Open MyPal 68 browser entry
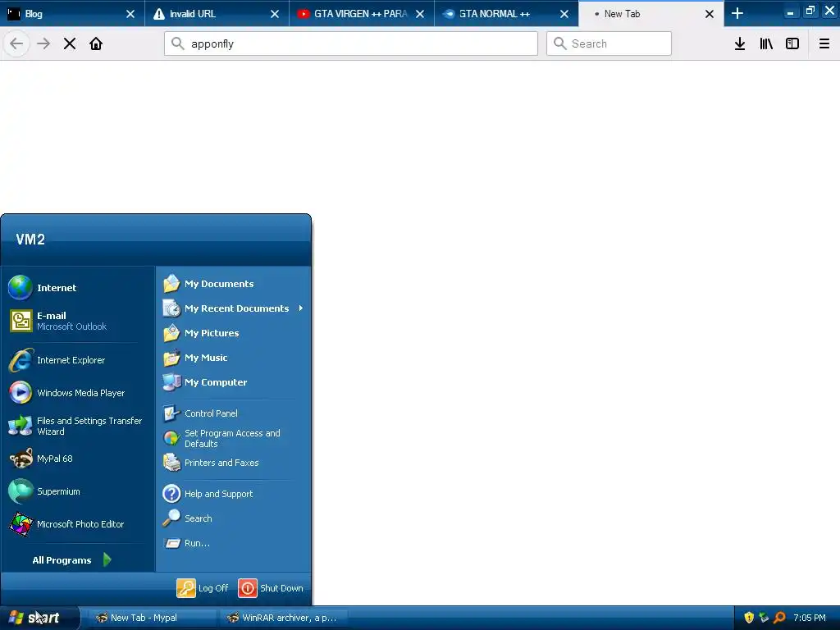 coord(78,459)
